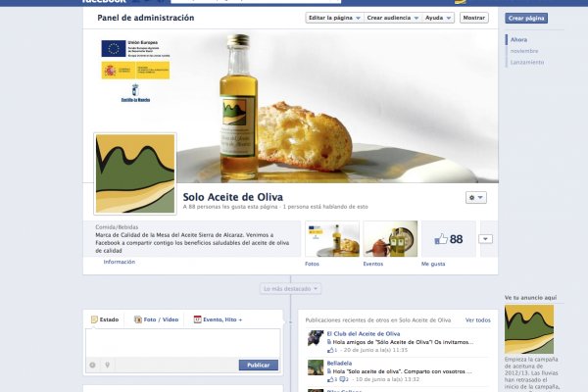The width and height of the screenshot is (588, 392).
Task: Click the clock icon in status box
Action: [x=93, y=365]
